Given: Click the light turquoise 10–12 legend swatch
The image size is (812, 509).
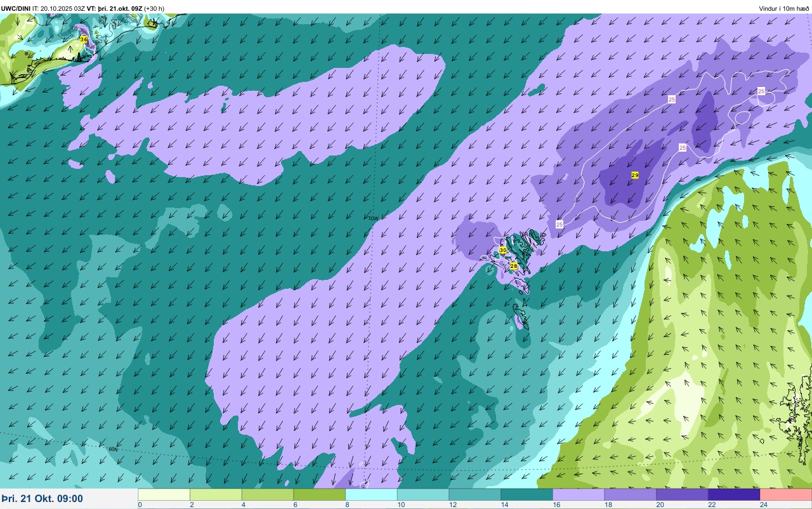Looking at the screenshot, I should (x=423, y=494).
